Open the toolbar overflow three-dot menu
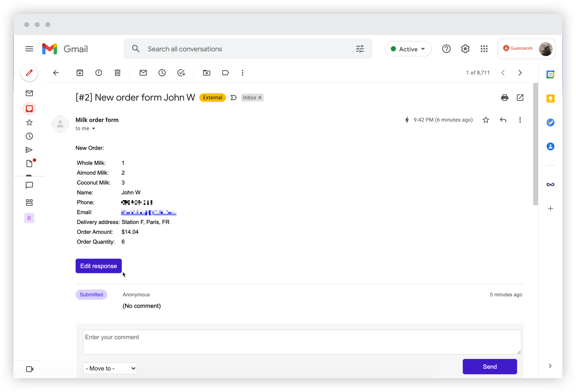576x392 pixels. tap(242, 73)
